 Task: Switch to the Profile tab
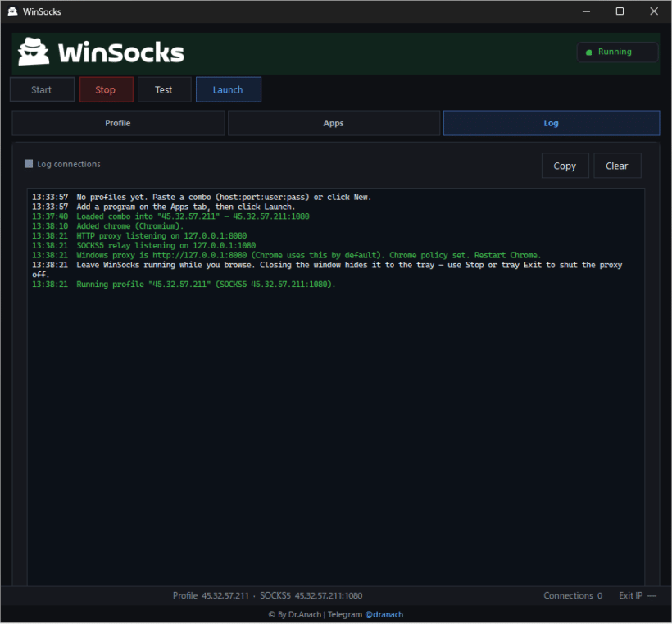point(118,123)
